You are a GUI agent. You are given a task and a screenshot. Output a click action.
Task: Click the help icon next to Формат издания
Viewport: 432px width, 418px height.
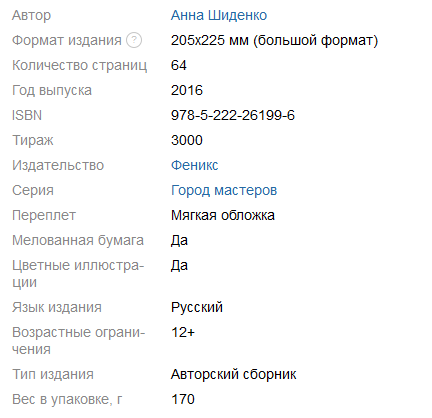tap(134, 40)
